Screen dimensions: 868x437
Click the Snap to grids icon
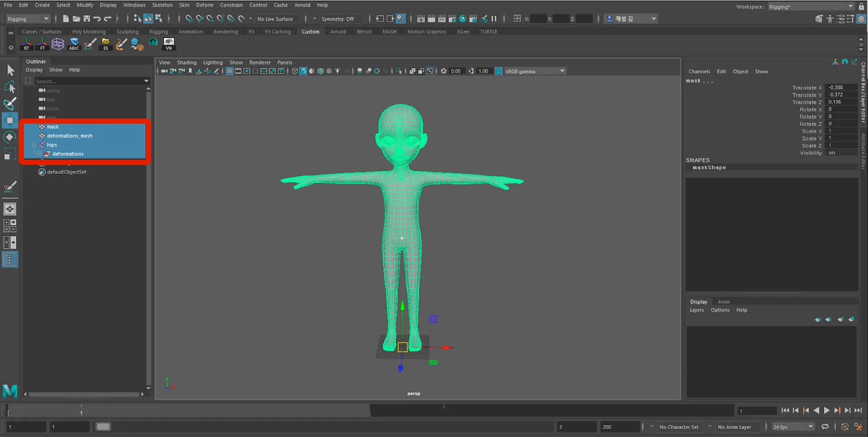189,19
